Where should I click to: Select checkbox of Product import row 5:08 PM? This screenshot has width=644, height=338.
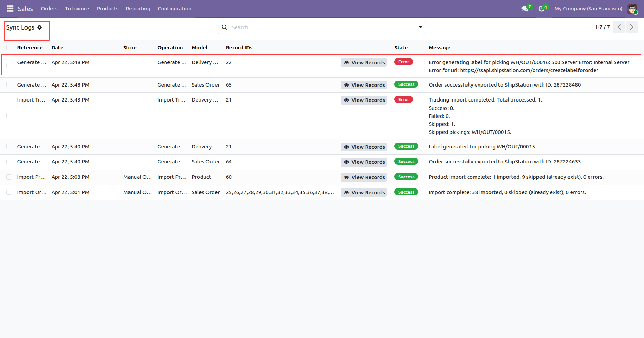click(9, 177)
